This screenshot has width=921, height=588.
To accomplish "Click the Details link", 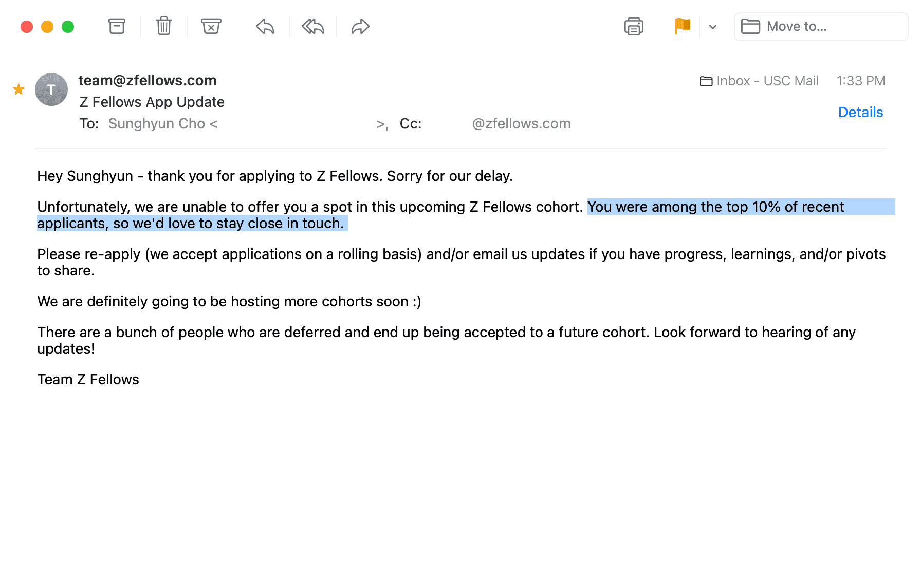I will coord(860,112).
